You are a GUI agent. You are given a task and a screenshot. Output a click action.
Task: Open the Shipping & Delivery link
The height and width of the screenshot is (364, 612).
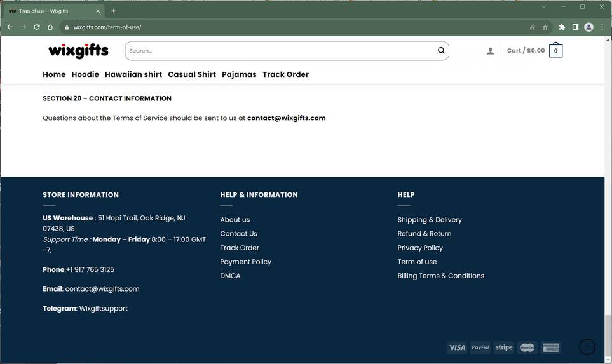pyautogui.click(x=430, y=220)
